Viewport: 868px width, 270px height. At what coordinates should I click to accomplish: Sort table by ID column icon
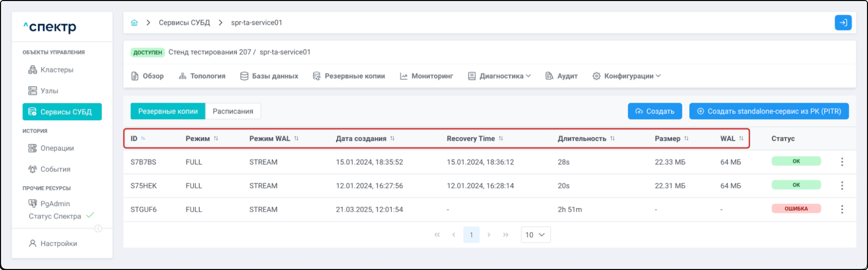pos(143,139)
